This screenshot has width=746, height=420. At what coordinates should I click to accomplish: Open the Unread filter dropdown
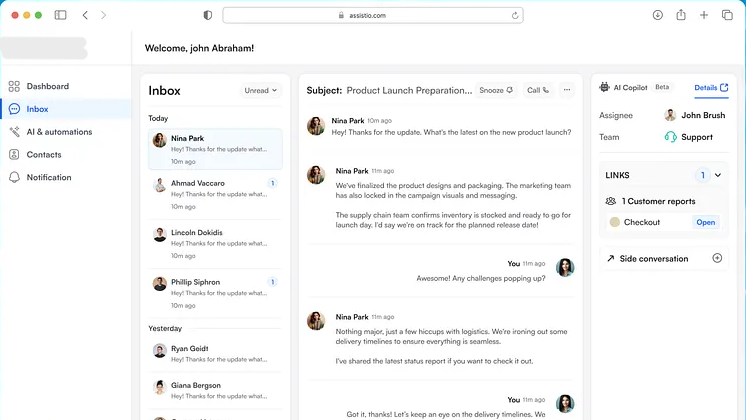click(x=260, y=90)
